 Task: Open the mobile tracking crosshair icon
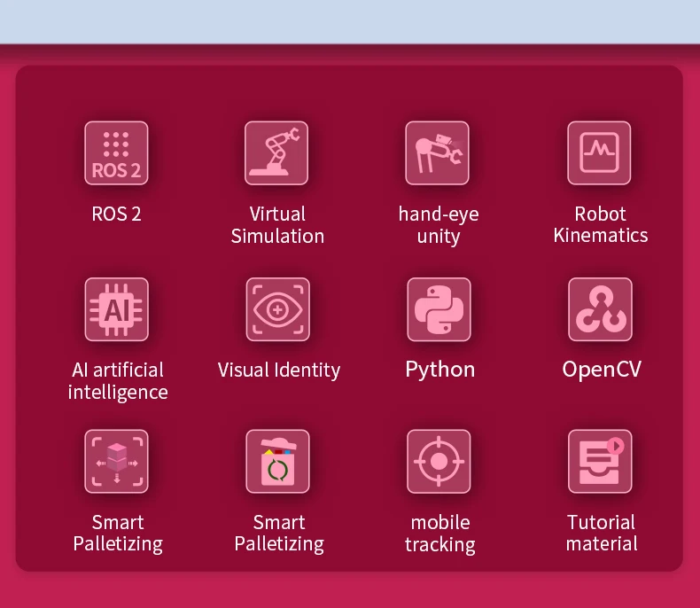tap(439, 462)
